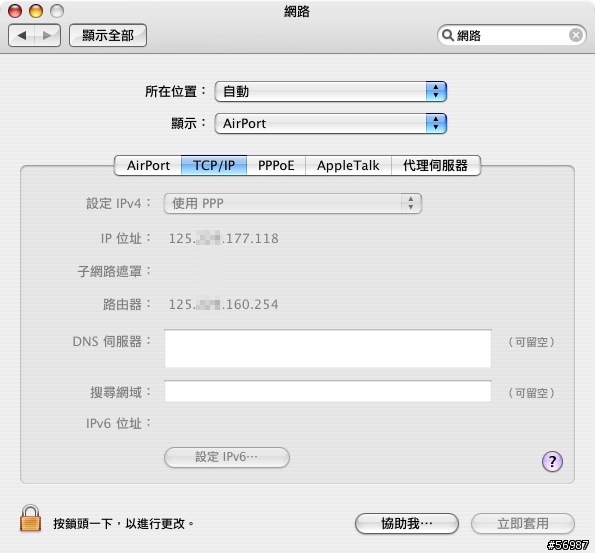595x553 pixels.
Task: Switch to the 代理伺服器 tab
Action: pos(436,165)
